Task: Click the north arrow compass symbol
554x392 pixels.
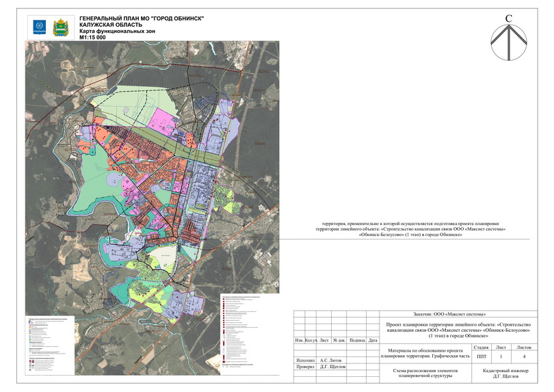Action: [x=507, y=41]
